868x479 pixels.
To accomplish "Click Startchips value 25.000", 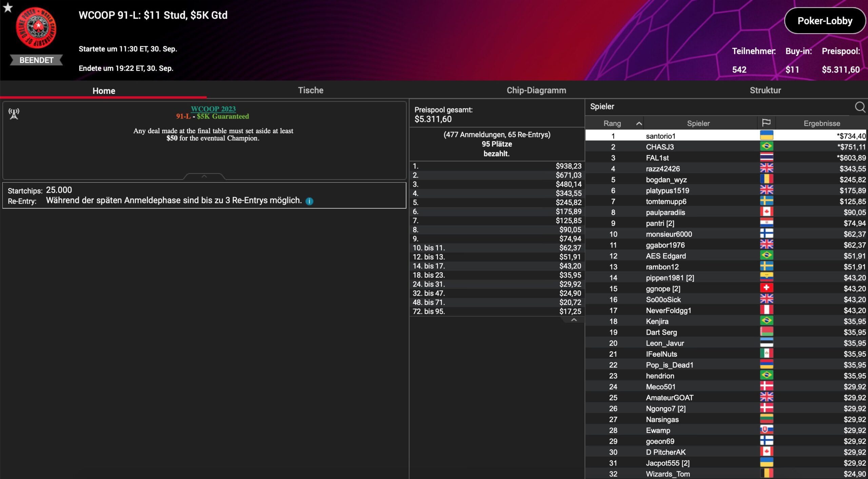I will 59,190.
